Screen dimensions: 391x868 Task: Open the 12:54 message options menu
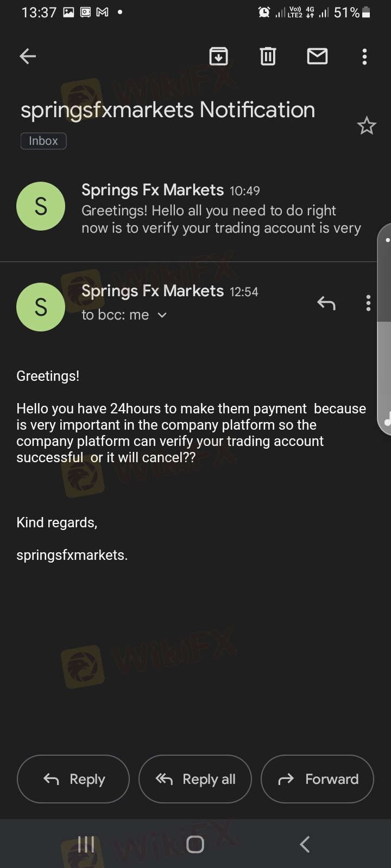pos(368,303)
